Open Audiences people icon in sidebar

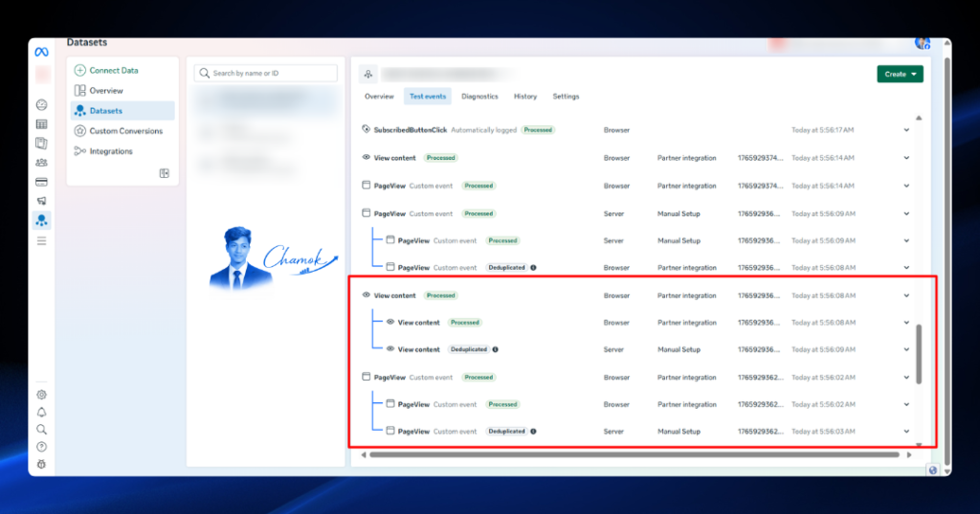[41, 163]
